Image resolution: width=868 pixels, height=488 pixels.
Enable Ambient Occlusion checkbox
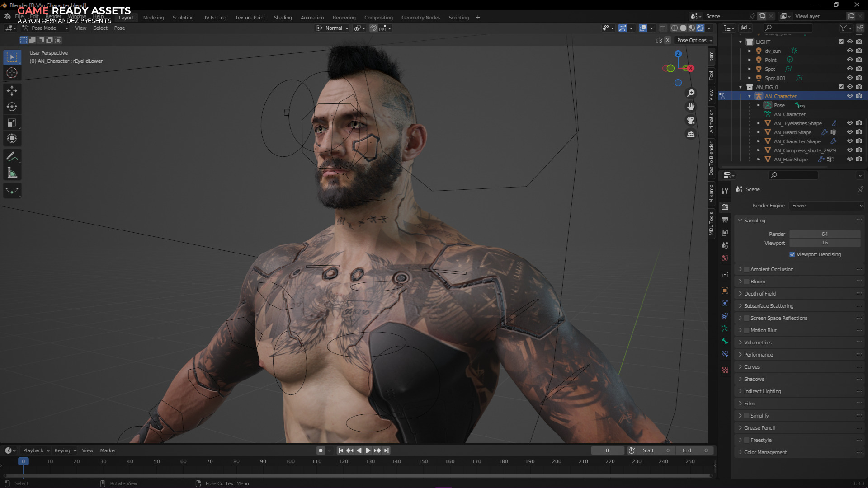[746, 269]
